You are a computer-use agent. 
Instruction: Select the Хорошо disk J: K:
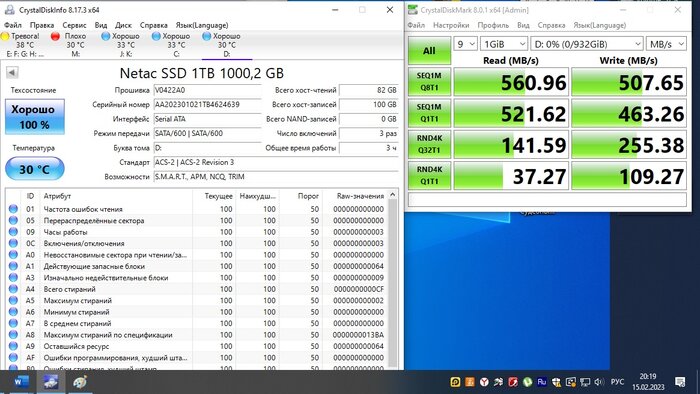(x=125, y=45)
